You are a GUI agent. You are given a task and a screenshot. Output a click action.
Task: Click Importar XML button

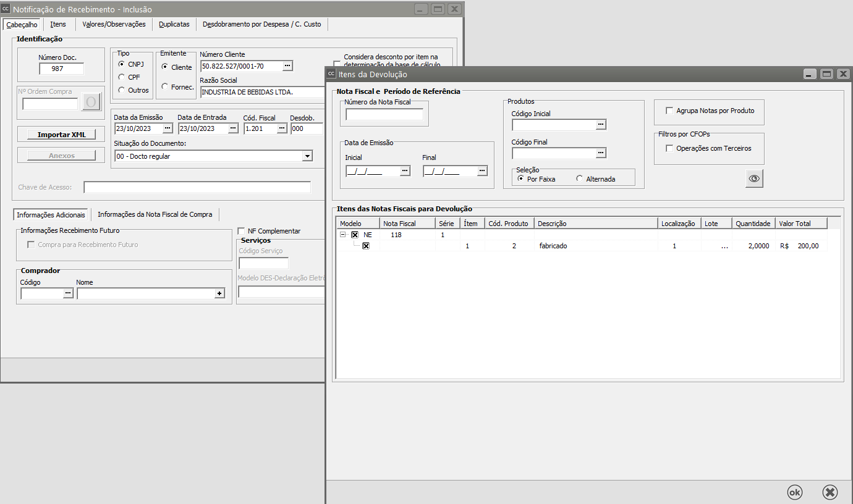[62, 135]
